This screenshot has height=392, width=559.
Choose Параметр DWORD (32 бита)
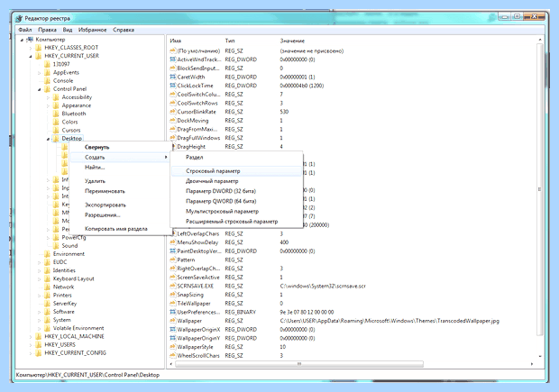click(x=236, y=191)
